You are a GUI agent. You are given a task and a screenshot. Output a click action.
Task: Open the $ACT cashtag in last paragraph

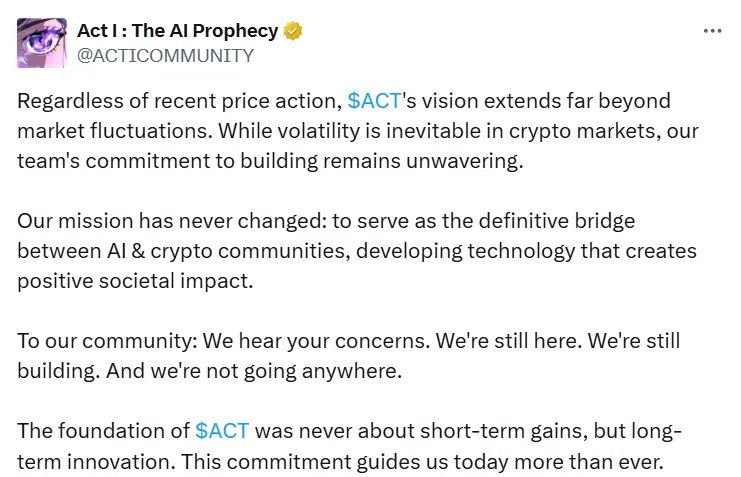coord(222,432)
